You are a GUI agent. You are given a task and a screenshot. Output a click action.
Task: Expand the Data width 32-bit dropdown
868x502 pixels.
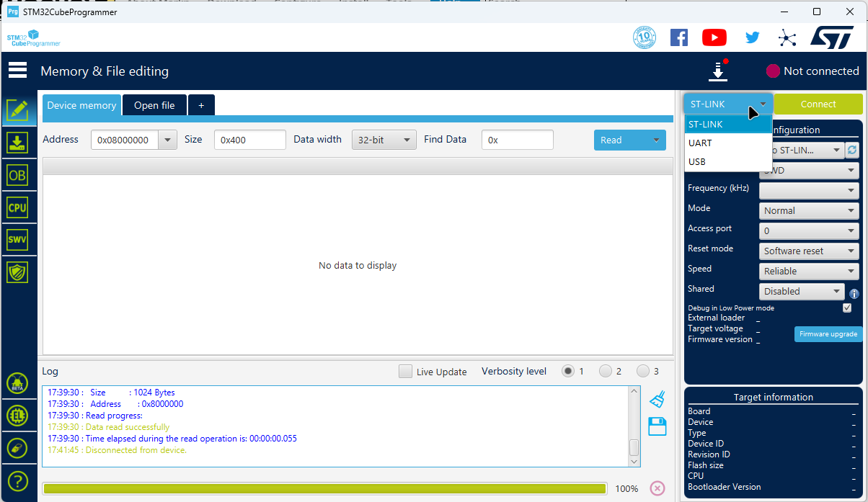tap(384, 140)
